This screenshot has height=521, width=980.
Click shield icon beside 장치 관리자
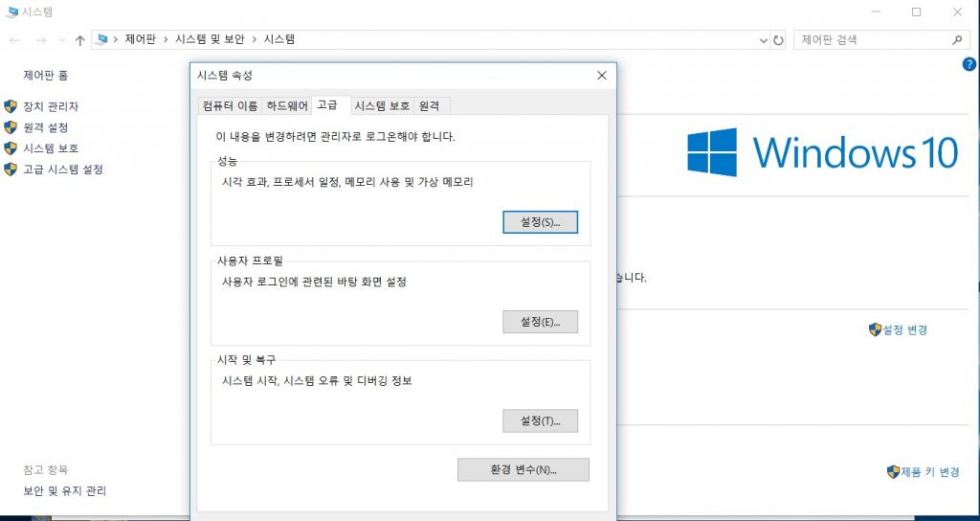tap(10, 106)
